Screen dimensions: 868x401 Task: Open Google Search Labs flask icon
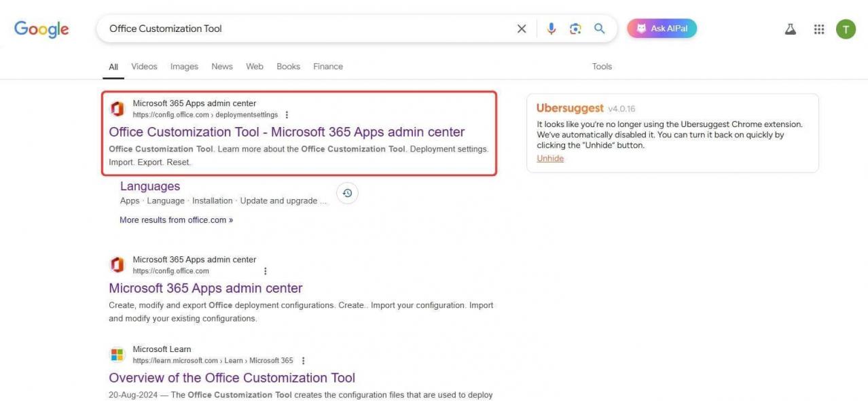click(x=789, y=28)
